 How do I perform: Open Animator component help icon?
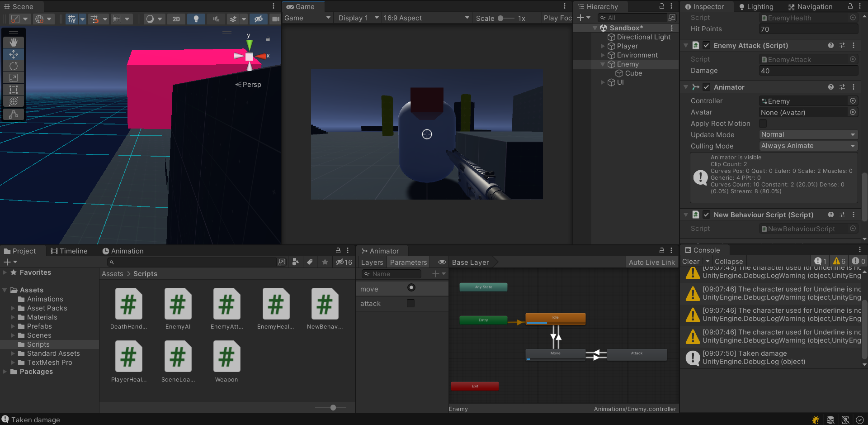831,87
